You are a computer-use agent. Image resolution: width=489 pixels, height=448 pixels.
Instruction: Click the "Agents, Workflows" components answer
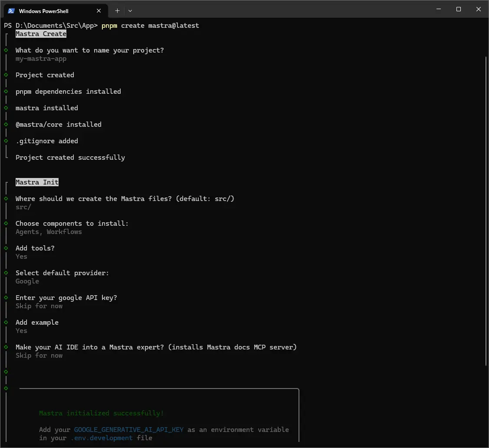[49, 232]
